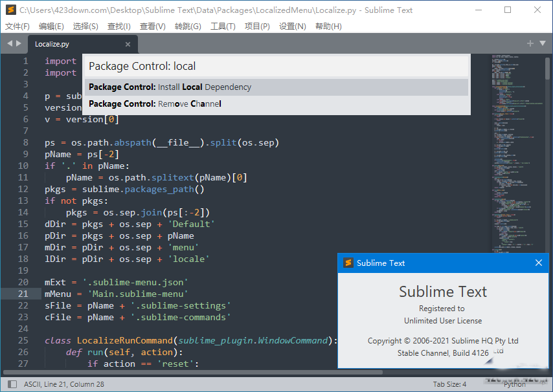Open the 工具(T) menu
Screen dimensions: 553x392
pyautogui.click(x=223, y=27)
